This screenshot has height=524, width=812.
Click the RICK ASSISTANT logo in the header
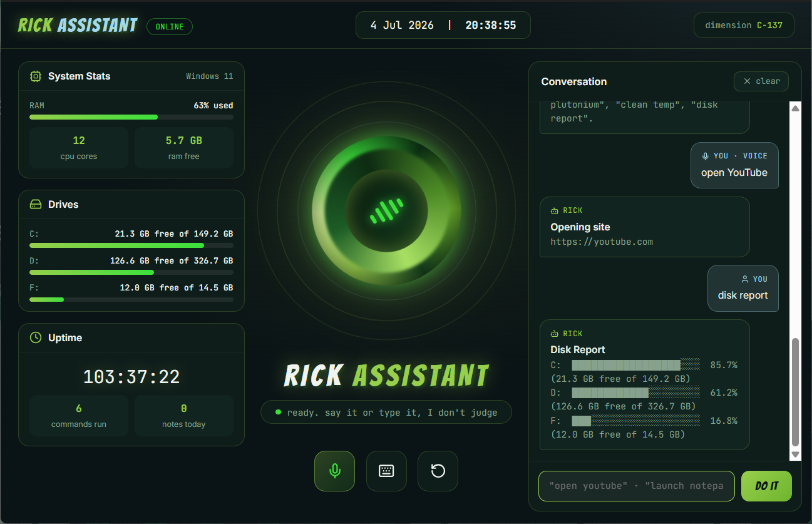(78, 26)
